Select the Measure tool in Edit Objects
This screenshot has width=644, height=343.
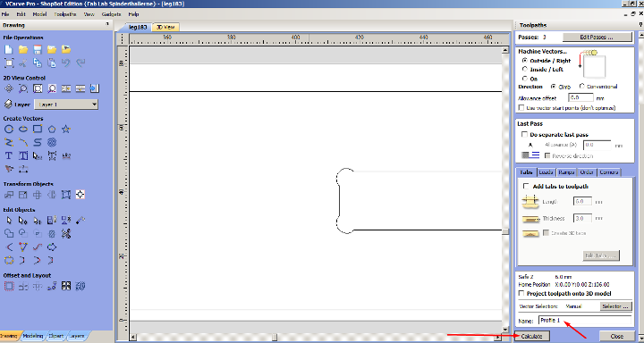pyautogui.click(x=80, y=221)
